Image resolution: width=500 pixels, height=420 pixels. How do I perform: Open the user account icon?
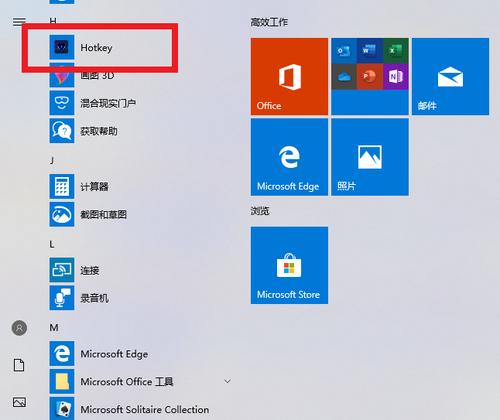19,328
